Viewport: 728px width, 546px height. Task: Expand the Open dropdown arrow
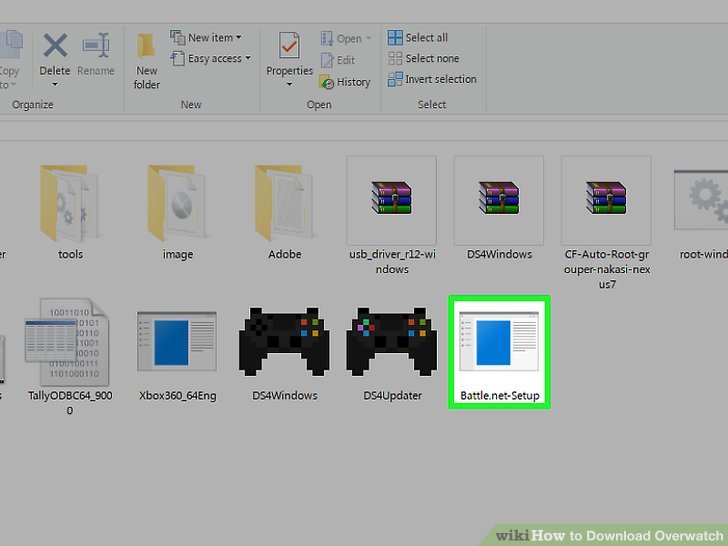pos(368,39)
